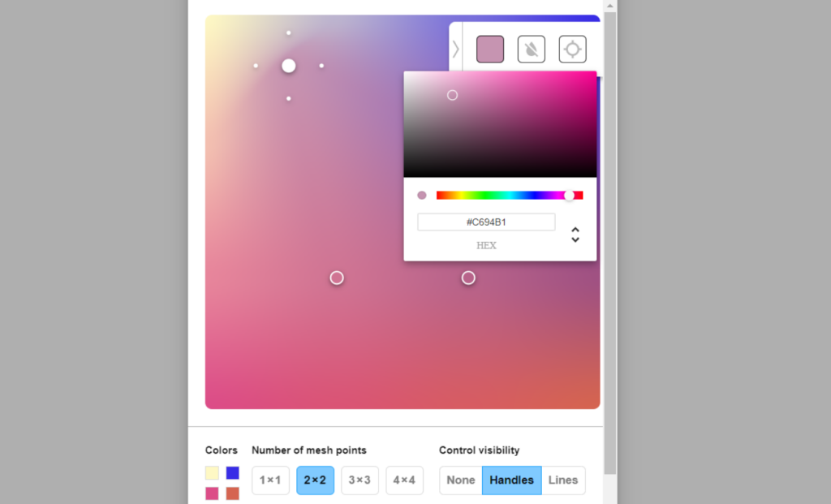The height and width of the screenshot is (504, 831).
Task: Set mesh points to 2×2
Action: tap(315, 480)
